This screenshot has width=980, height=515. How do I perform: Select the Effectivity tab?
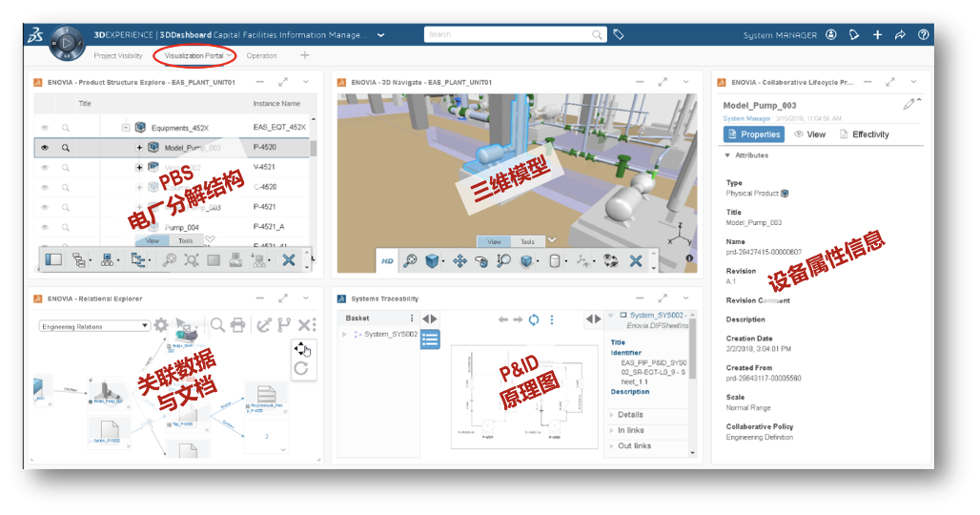(864, 134)
